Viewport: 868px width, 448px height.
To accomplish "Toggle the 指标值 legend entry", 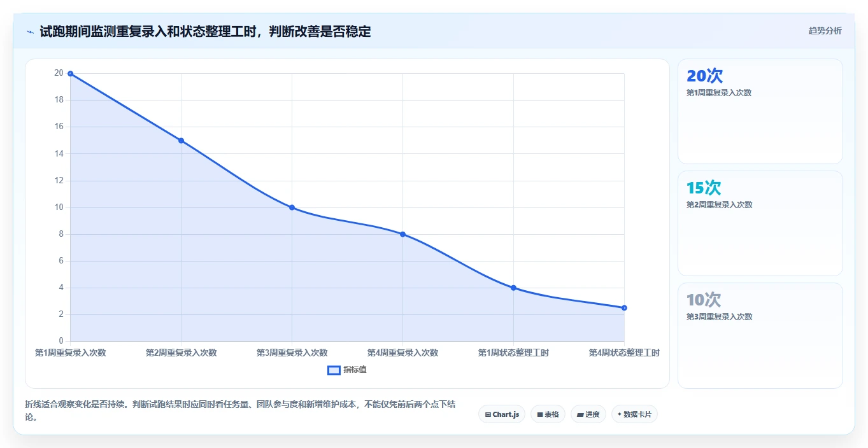I will (x=347, y=370).
